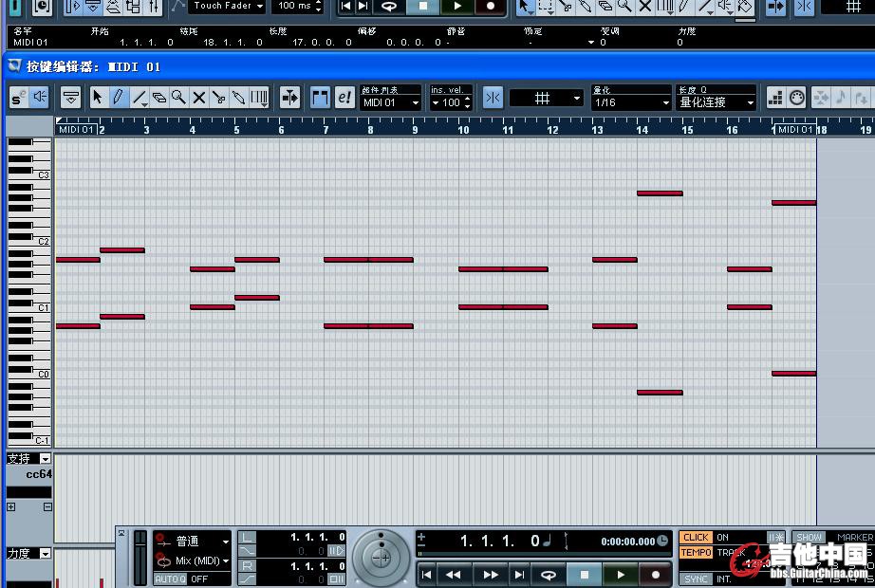Click the SHOW markers button in transport
The width and height of the screenshot is (875, 588).
809,537
